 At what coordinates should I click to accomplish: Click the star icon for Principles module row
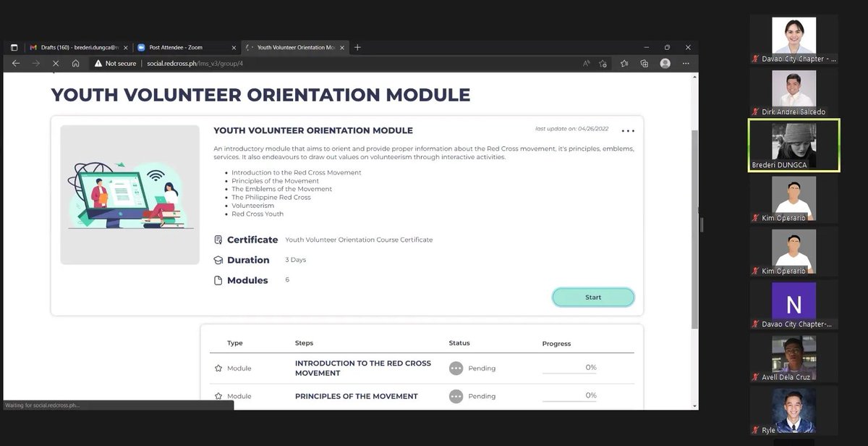coord(218,396)
